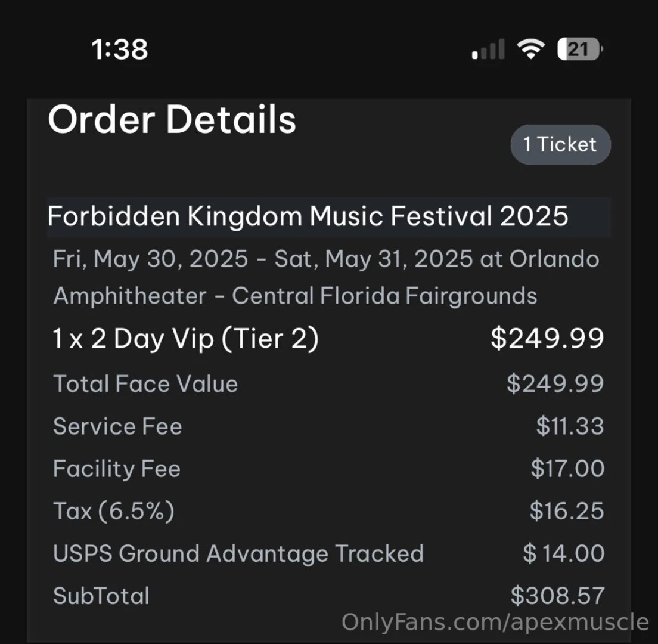Viewport: 658px width, 644px height.
Task: Tap the Total Face Value label
Action: (145, 383)
